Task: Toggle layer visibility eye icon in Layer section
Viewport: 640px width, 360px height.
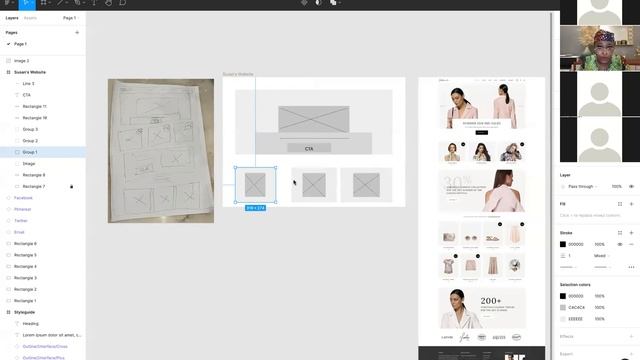Action: pos(631,187)
